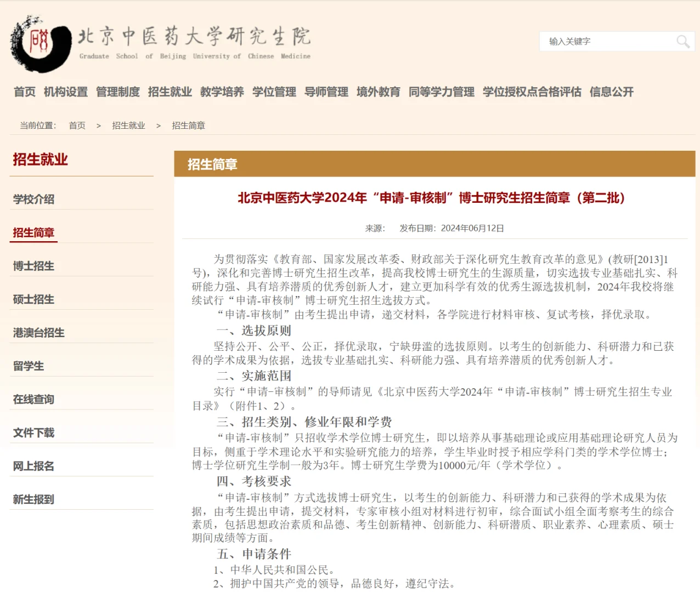Click the heading 五、申请条件

253,554
